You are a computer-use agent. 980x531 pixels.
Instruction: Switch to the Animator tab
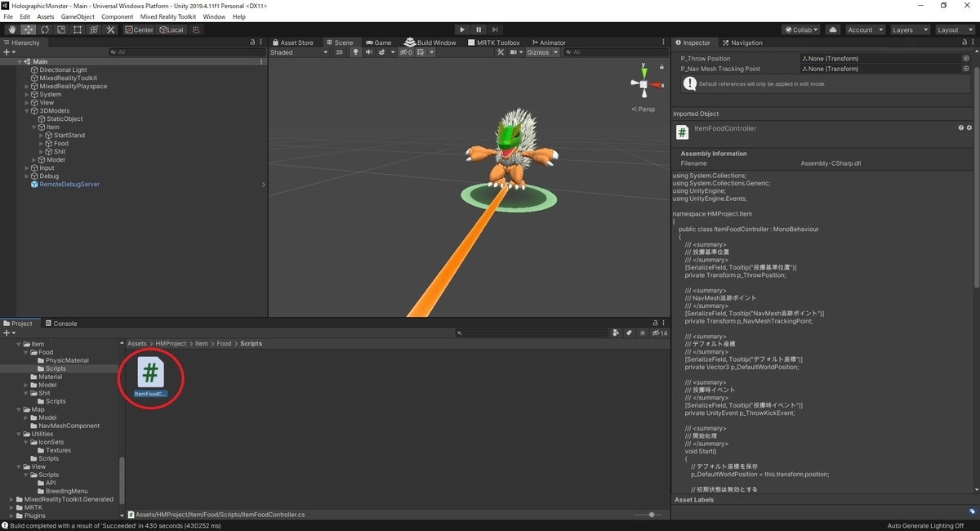tap(548, 42)
